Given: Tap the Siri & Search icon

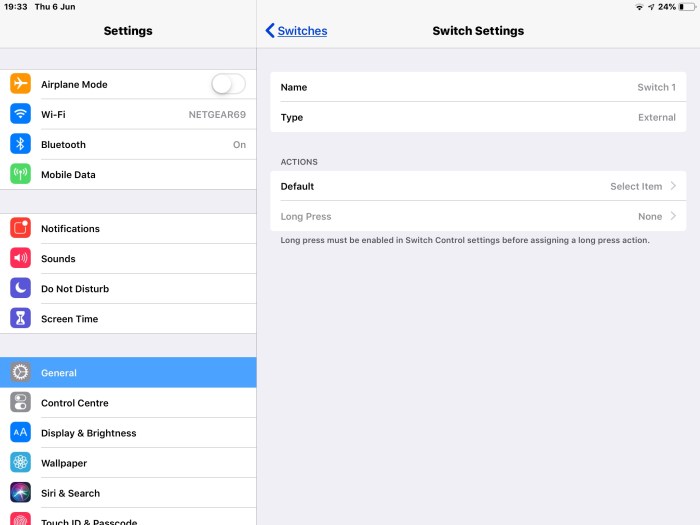Looking at the screenshot, I should 20,493.
